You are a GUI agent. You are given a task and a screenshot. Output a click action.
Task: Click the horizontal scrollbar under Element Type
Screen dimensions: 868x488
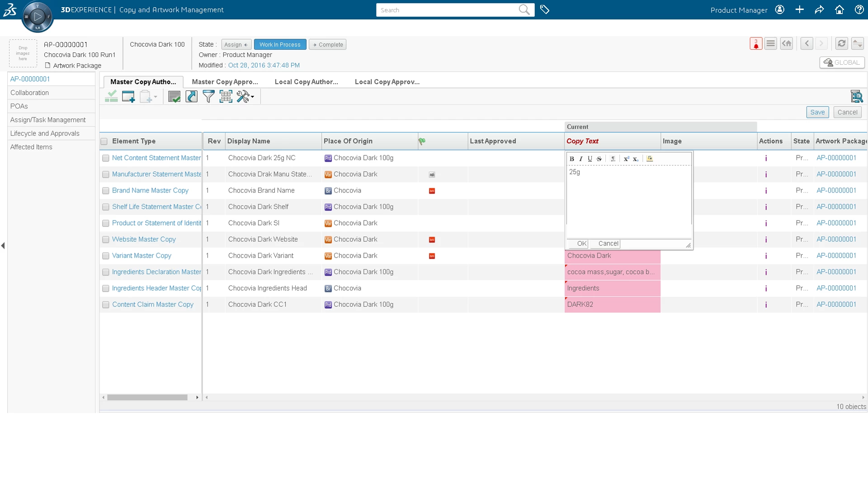pos(147,398)
